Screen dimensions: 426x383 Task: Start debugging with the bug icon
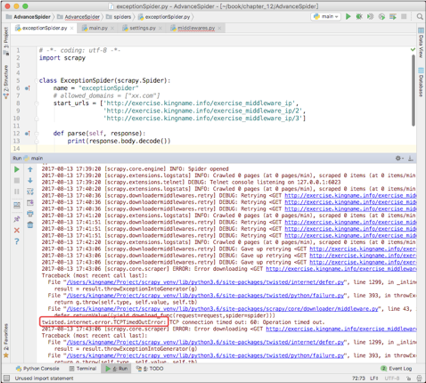359,16
